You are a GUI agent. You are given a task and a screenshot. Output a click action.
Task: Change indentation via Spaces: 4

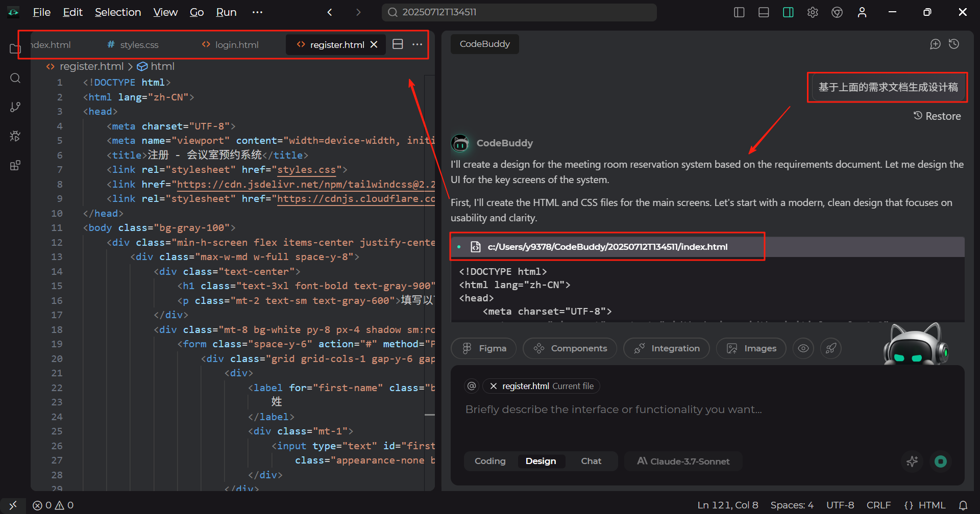coord(792,505)
